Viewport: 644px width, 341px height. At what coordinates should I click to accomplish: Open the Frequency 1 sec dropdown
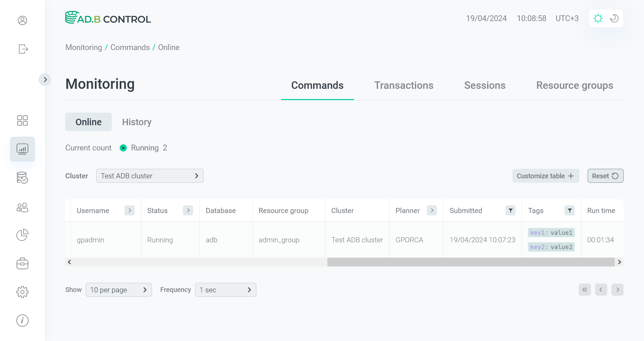coord(225,290)
